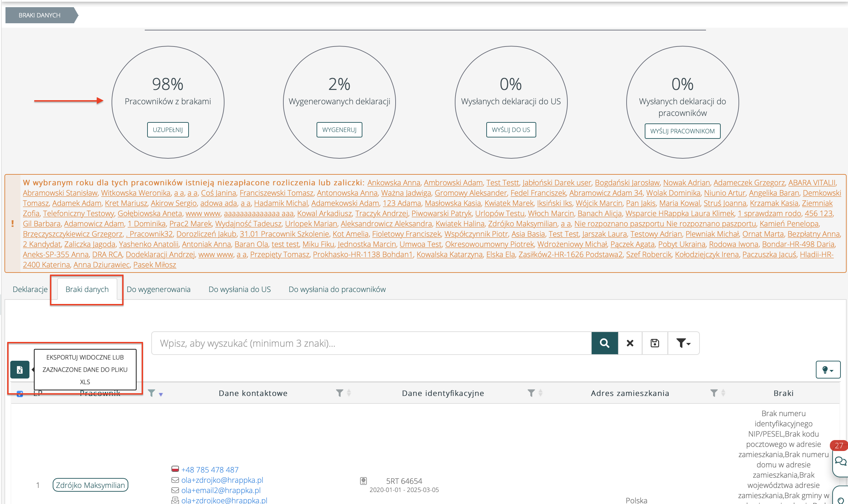The width and height of the screenshot is (848, 504).
Task: Filter the Adres zamieszkania column
Action: pyautogui.click(x=714, y=393)
